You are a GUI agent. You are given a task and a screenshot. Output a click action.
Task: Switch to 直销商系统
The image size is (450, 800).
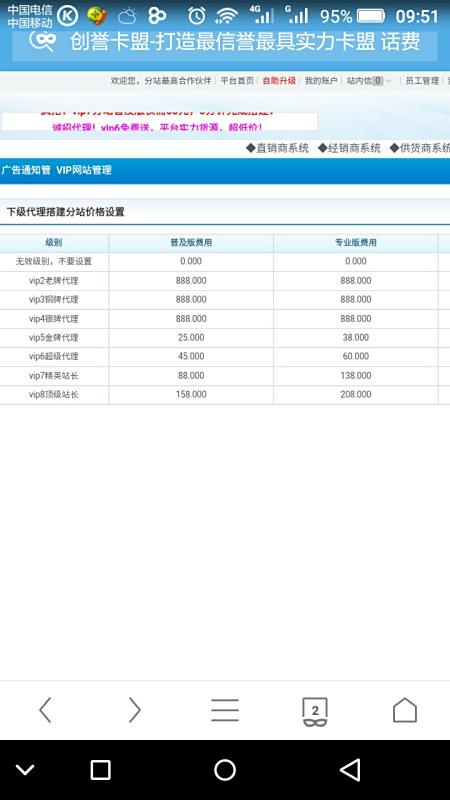[x=278, y=148]
